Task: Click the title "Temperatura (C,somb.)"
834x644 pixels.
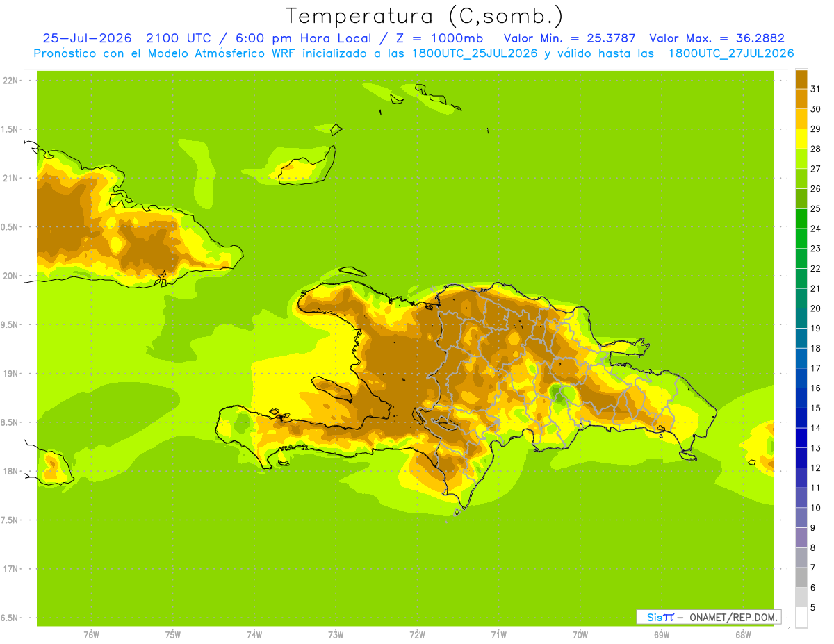Action: [x=425, y=16]
